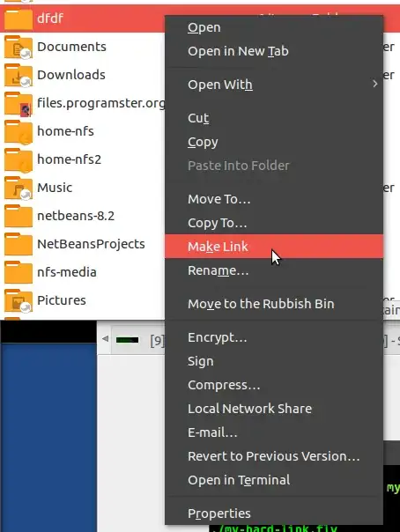Open Properties from the context menu
Screen dimensions: 400x532
tap(274, 514)
